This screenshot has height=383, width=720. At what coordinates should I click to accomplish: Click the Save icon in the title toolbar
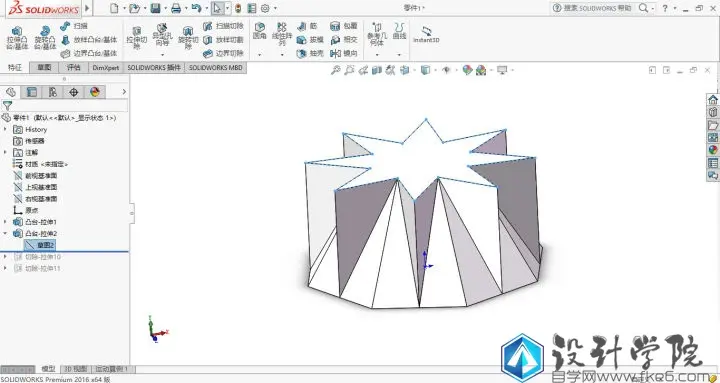[x=155, y=8]
